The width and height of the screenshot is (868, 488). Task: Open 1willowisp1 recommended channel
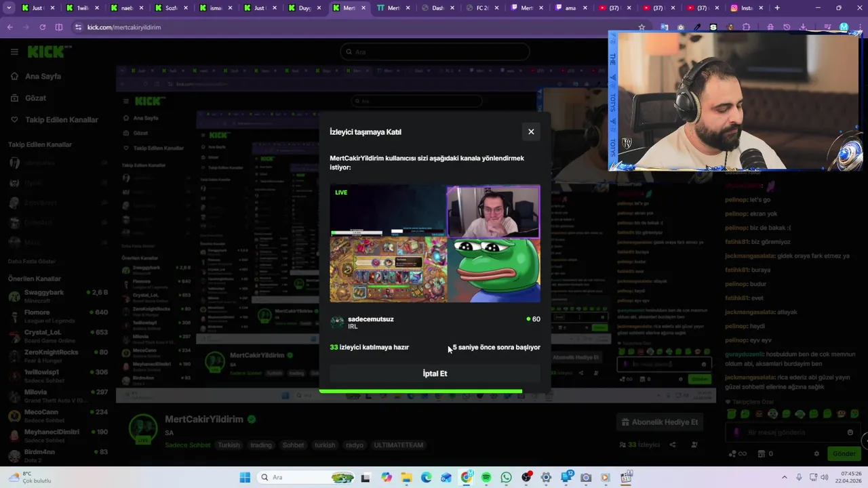[x=58, y=375]
